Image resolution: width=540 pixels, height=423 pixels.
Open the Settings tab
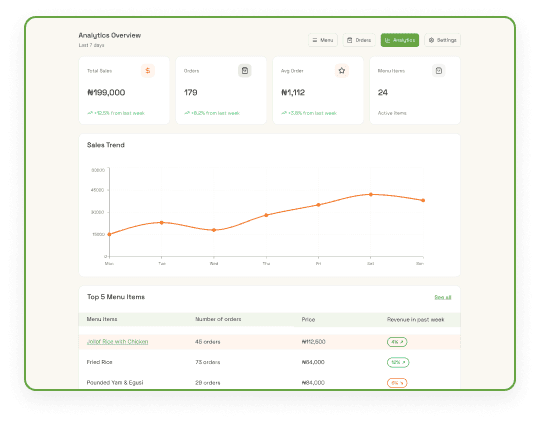tap(442, 40)
